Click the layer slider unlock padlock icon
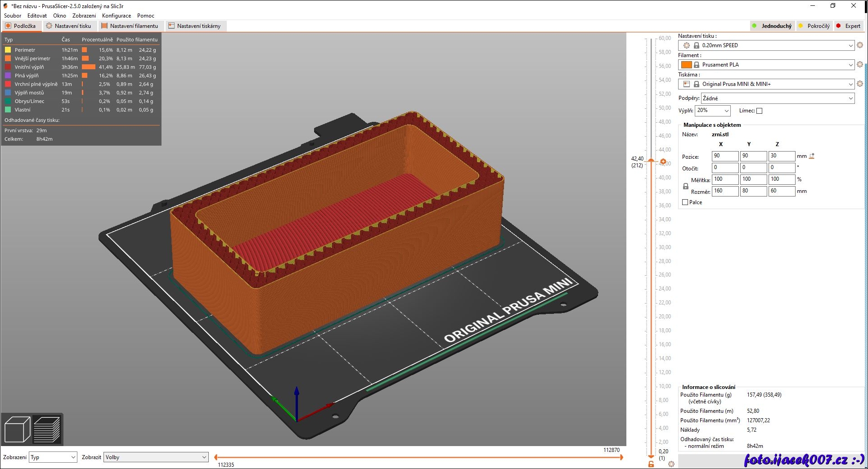The height and width of the screenshot is (469, 868). click(651, 464)
